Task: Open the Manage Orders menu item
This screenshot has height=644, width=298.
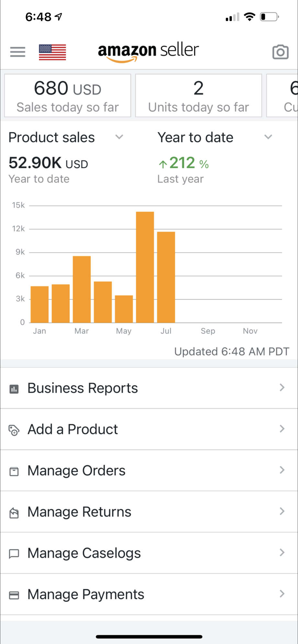Action: [76, 471]
